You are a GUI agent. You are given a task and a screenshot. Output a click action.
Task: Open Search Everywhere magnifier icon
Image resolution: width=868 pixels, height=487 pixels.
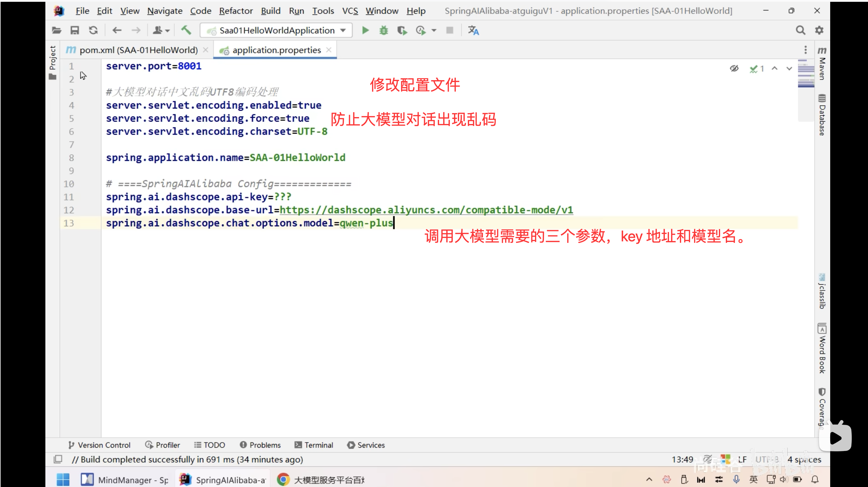(801, 30)
